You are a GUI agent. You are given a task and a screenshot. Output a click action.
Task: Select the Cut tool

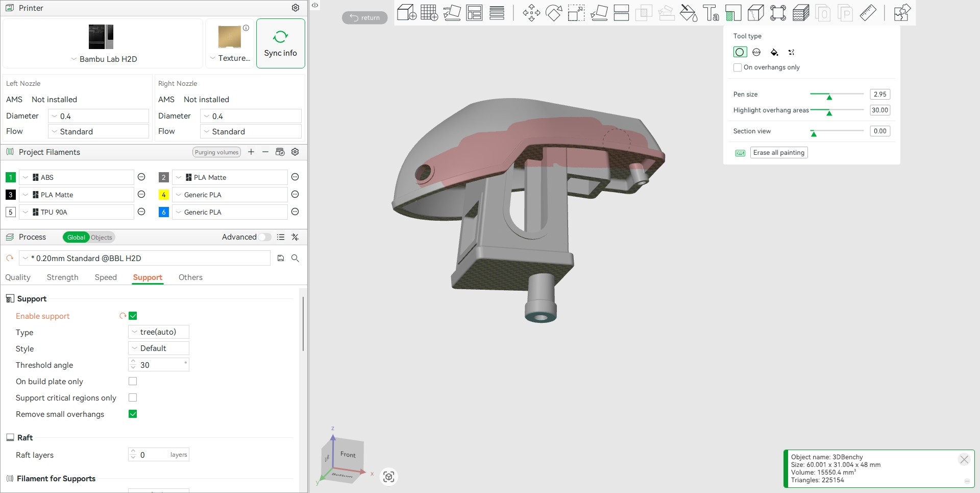tap(621, 12)
